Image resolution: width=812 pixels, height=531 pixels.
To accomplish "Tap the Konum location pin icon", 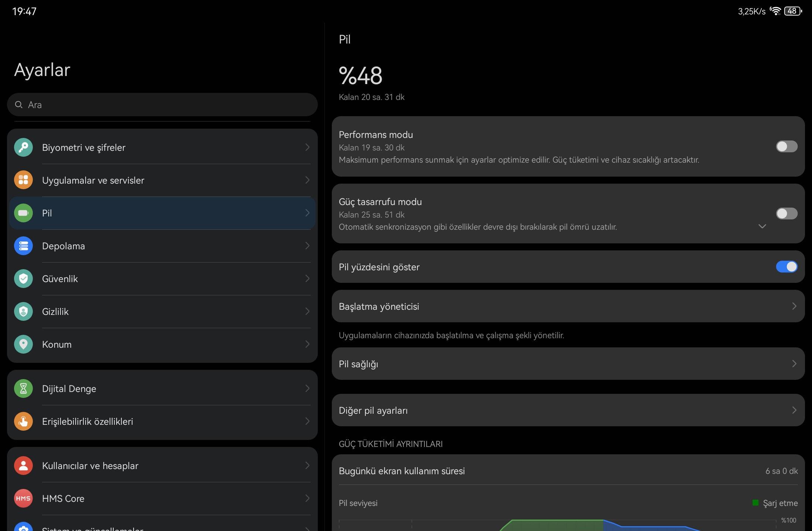I will pyautogui.click(x=23, y=344).
